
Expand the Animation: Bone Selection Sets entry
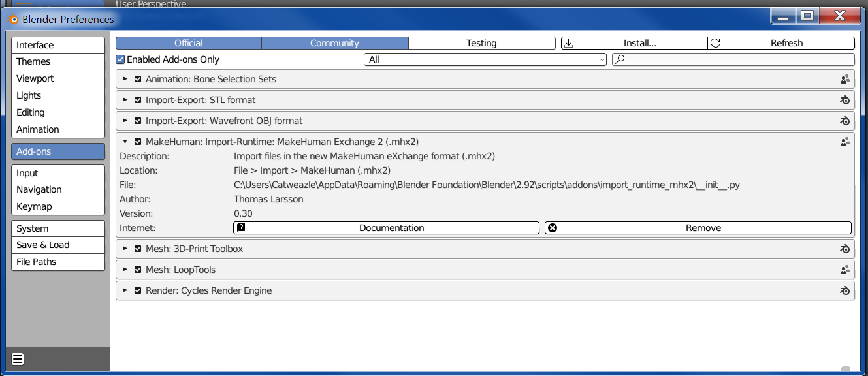125,79
